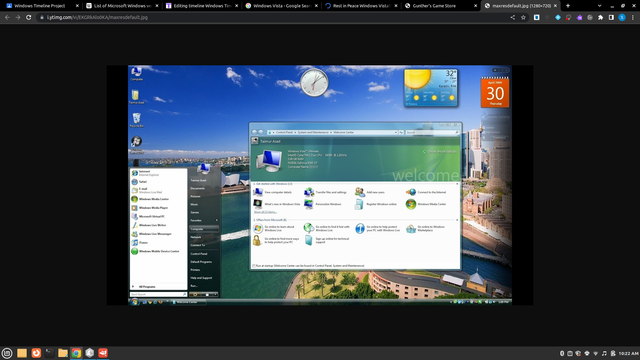Viewport: 640px width, 360px height.
Task: Switch to Windows Vista Google Search tab
Action: tap(281, 6)
